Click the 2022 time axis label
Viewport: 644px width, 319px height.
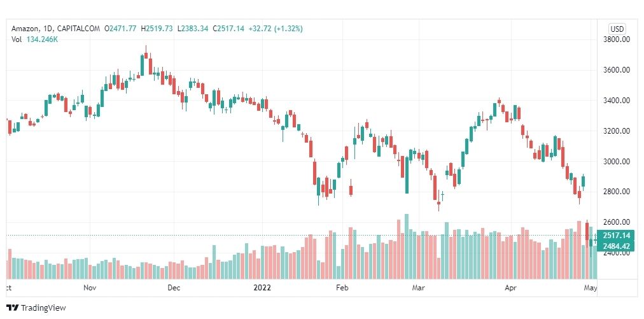(262, 288)
